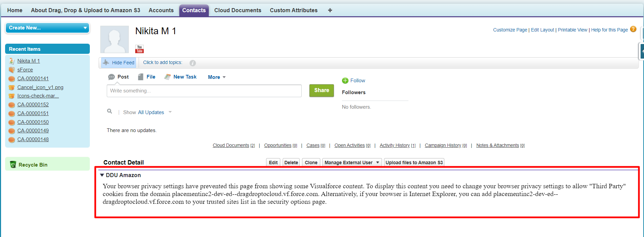The width and height of the screenshot is (644, 237).
Task: Click the feed search magnifier icon
Action: 109,111
